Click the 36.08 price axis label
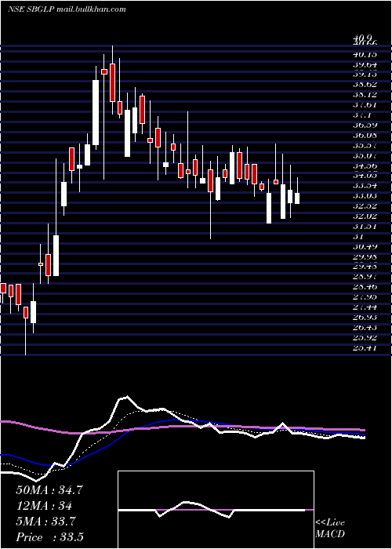 point(365,135)
